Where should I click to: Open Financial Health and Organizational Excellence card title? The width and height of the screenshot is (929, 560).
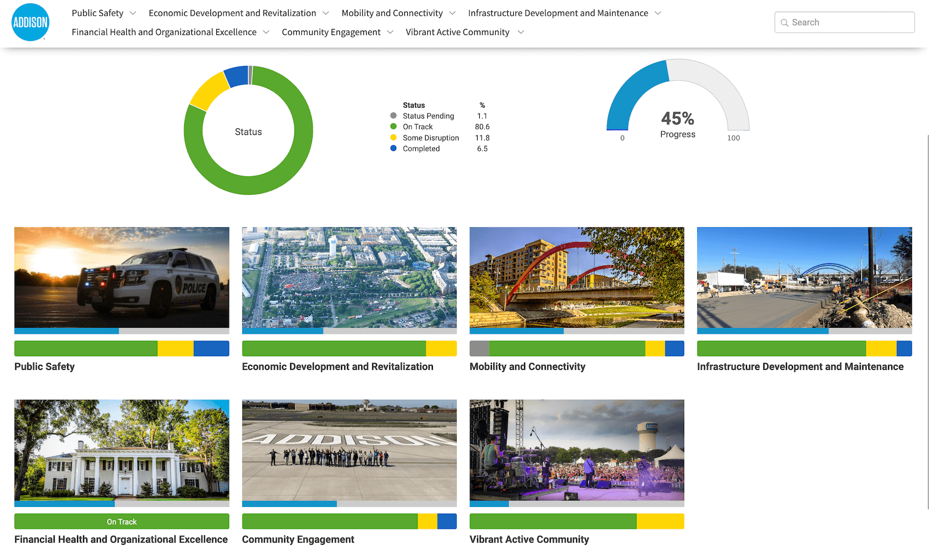(x=121, y=539)
